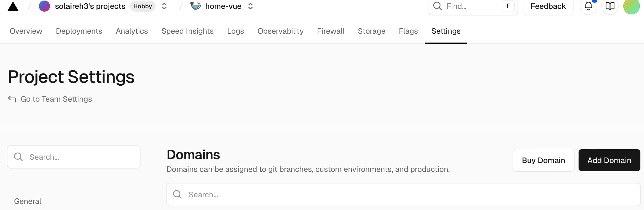The height and width of the screenshot is (210, 644).
Task: Click the solaireh3 team avatar icon
Action: point(44,6)
